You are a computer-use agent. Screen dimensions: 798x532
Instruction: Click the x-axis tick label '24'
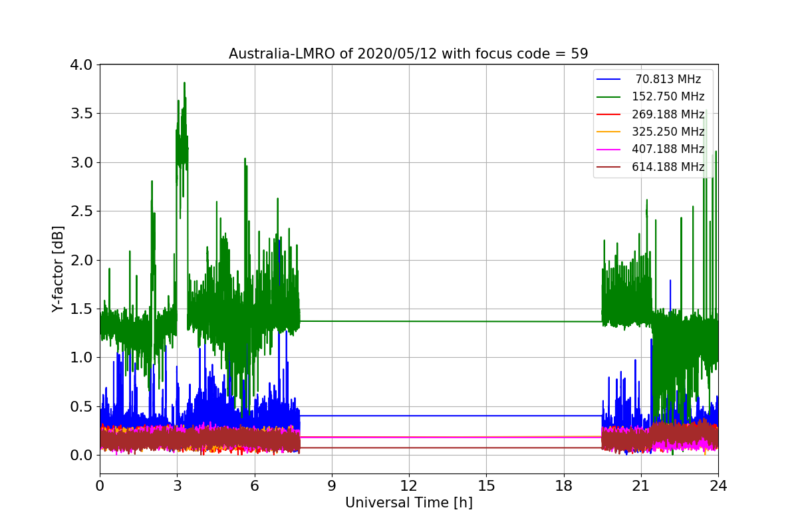[x=718, y=485]
